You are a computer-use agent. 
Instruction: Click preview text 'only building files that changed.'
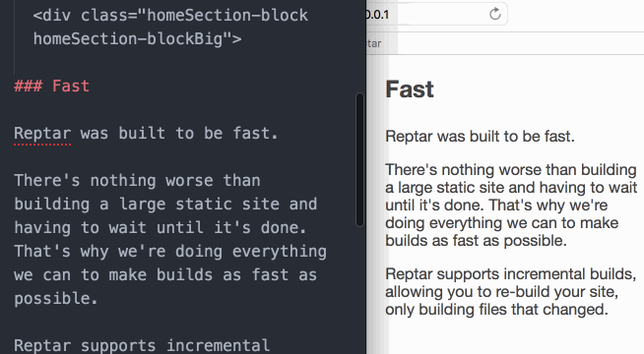[496, 310]
